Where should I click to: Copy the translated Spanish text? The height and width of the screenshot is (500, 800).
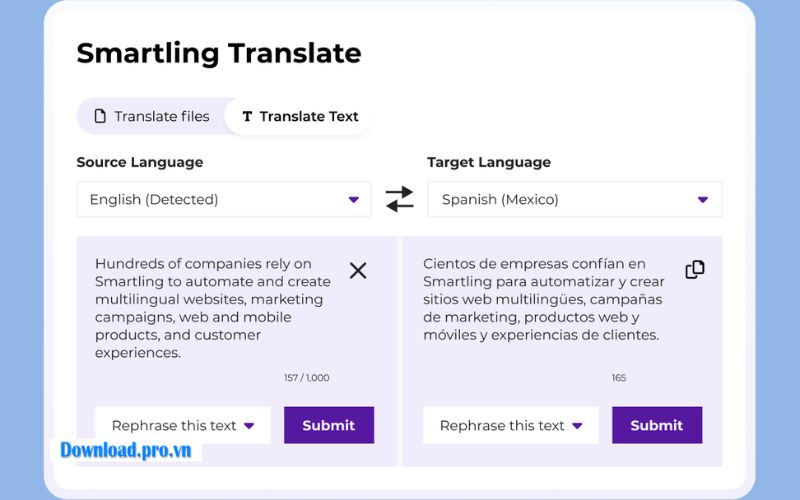click(694, 269)
